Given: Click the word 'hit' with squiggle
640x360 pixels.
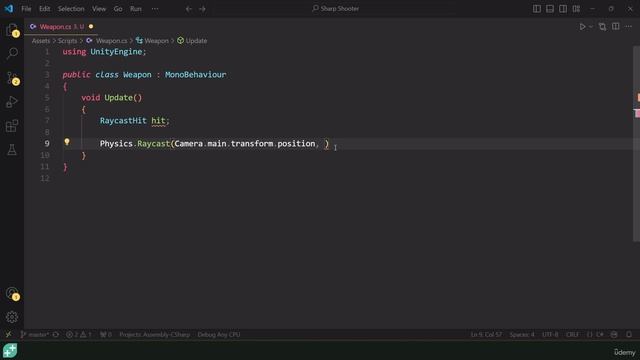Looking at the screenshot, I should 158,120.
